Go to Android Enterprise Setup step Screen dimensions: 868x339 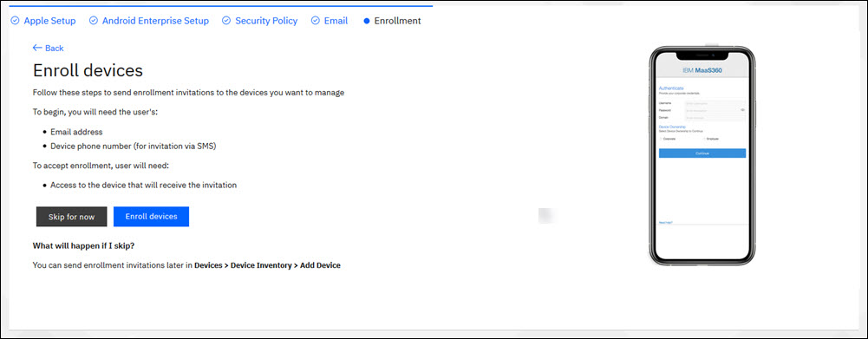click(x=155, y=21)
